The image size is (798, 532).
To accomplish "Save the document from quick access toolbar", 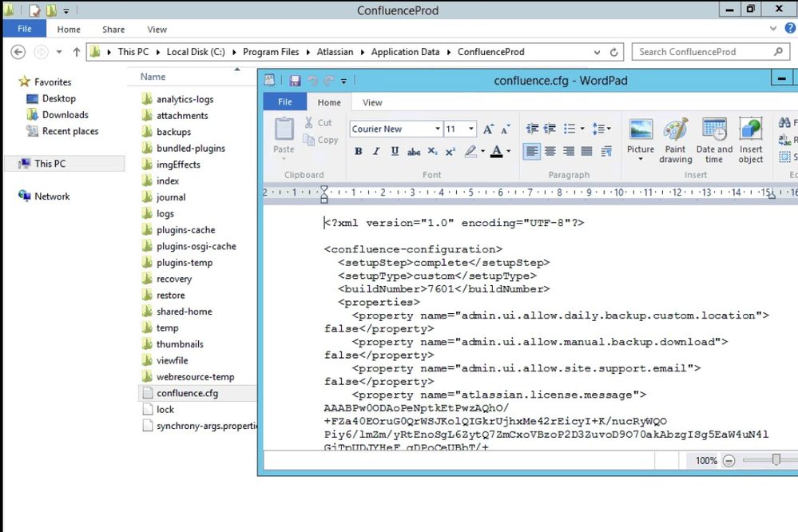I will [x=295, y=81].
